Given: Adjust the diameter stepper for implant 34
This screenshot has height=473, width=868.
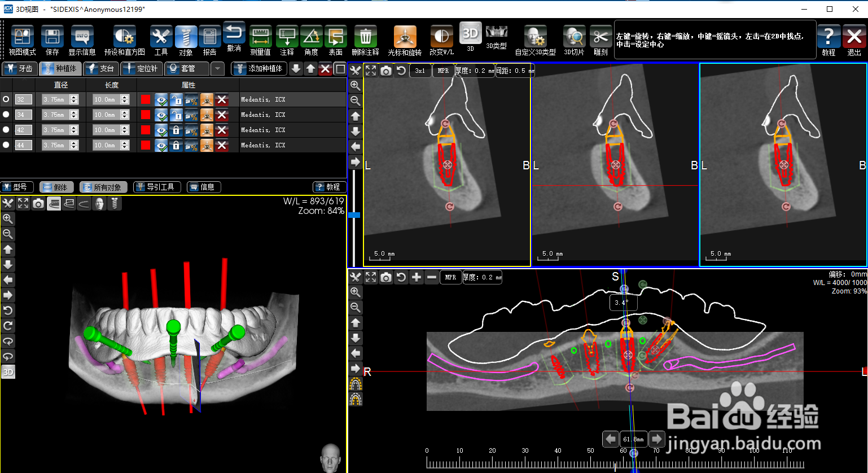Looking at the screenshot, I should coord(74,115).
